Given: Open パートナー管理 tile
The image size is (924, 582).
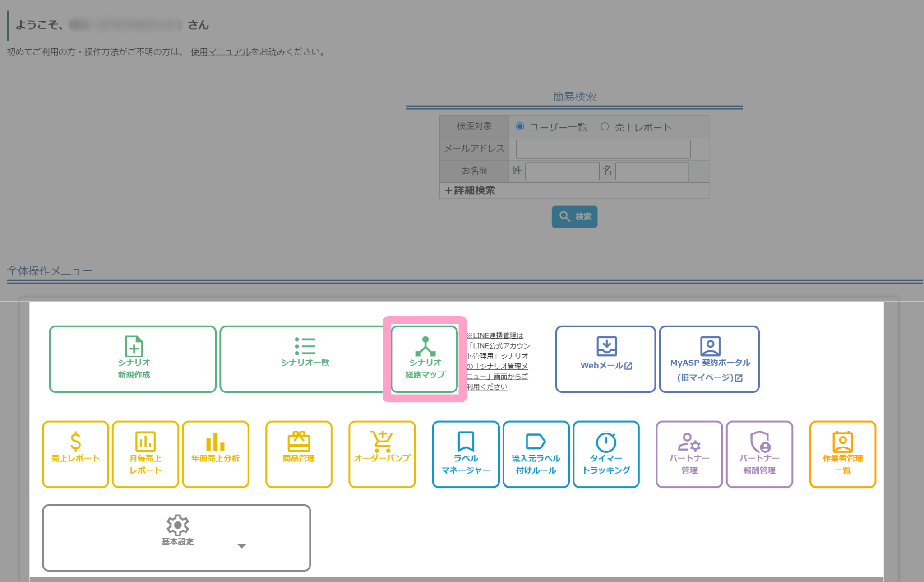Looking at the screenshot, I should (x=689, y=454).
